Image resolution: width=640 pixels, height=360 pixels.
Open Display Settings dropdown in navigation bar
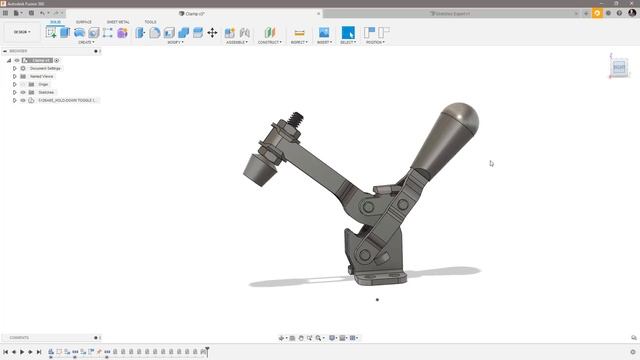coord(333,338)
